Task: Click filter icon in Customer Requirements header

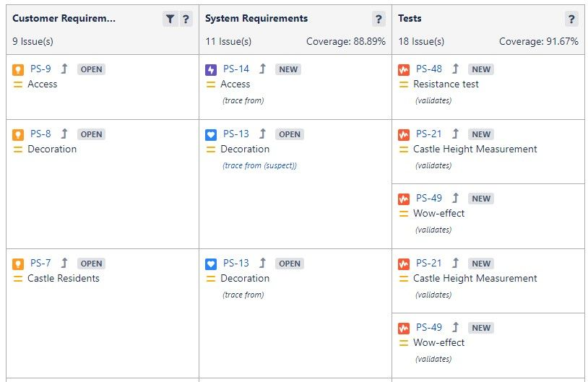Action: [170, 19]
